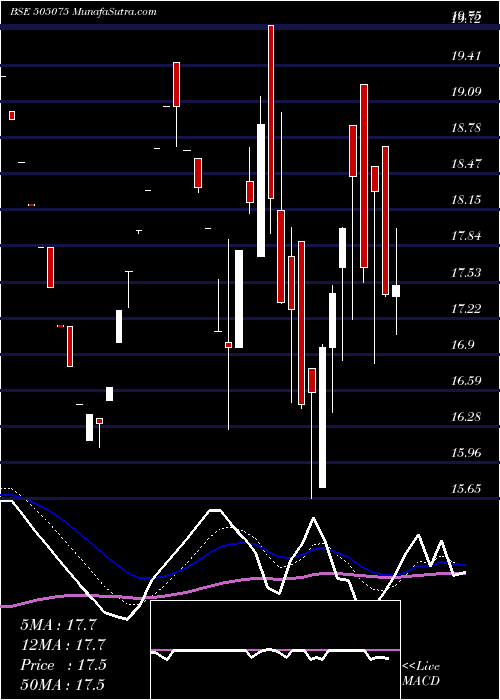Click the long white candle bottoming near 15.65
Viewport: 500px width, 700px height.
tap(322, 417)
